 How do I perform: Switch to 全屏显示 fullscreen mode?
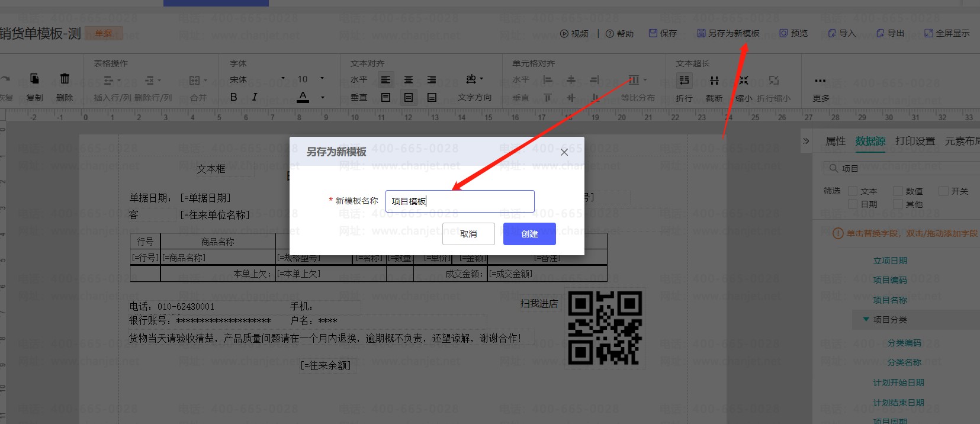click(x=947, y=33)
